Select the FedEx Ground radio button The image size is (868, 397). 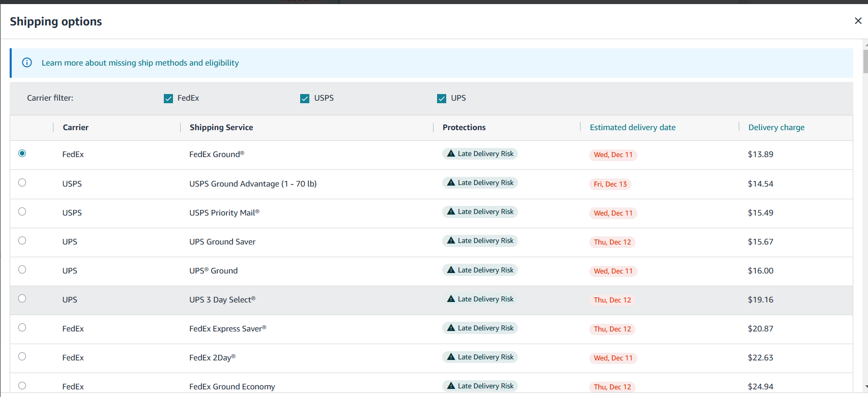[22, 154]
